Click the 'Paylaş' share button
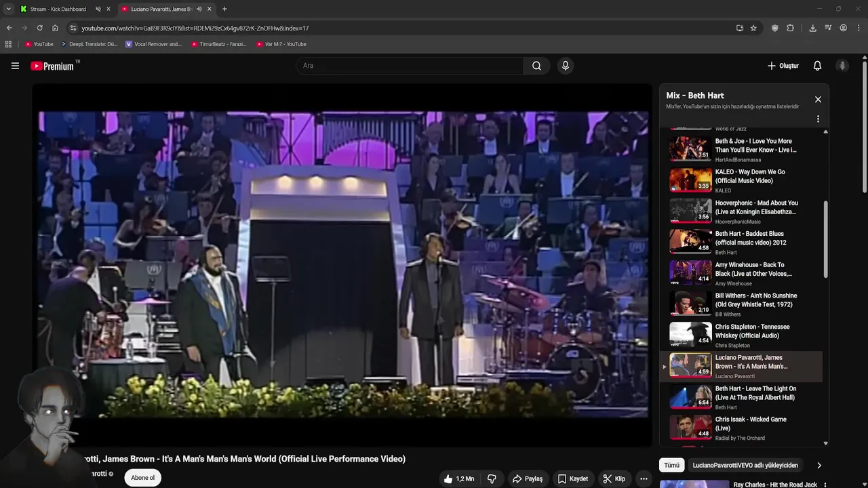Screen dimensions: 868x488 pos(528,479)
